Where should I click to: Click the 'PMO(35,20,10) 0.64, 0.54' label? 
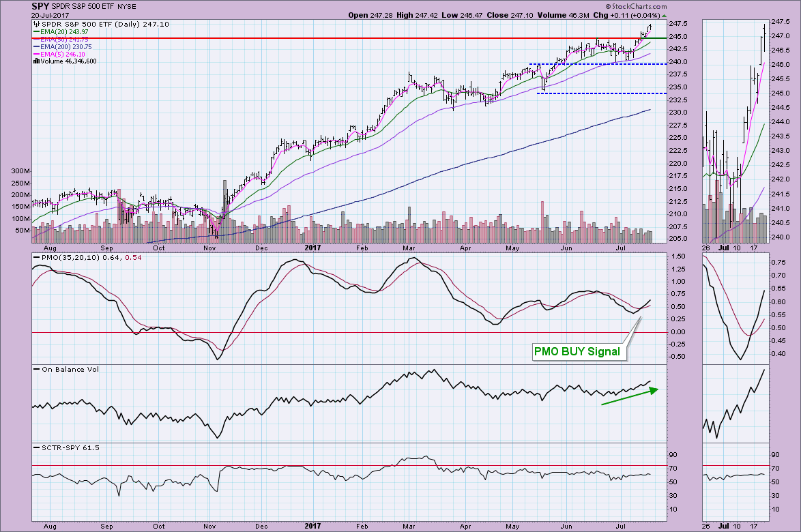point(91,257)
